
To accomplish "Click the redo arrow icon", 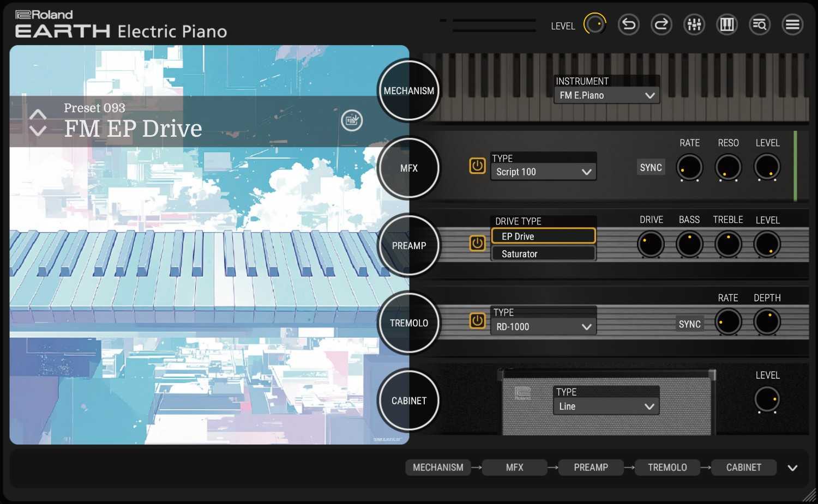I will point(661,25).
